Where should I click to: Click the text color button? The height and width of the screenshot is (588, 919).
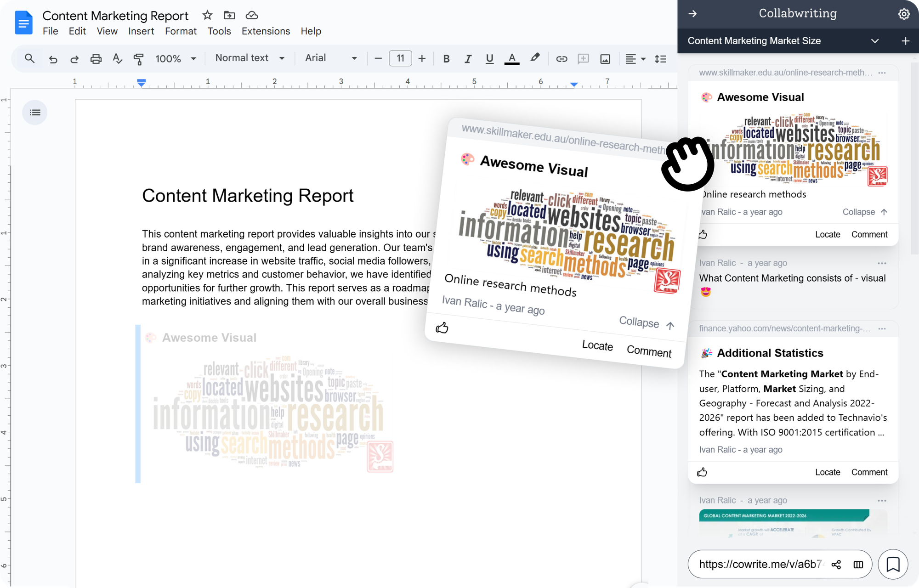(x=512, y=59)
